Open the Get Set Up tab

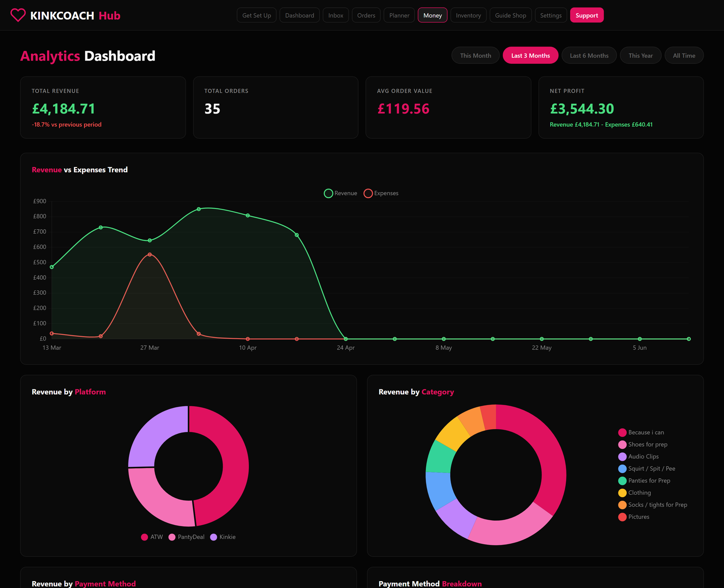pyautogui.click(x=257, y=15)
